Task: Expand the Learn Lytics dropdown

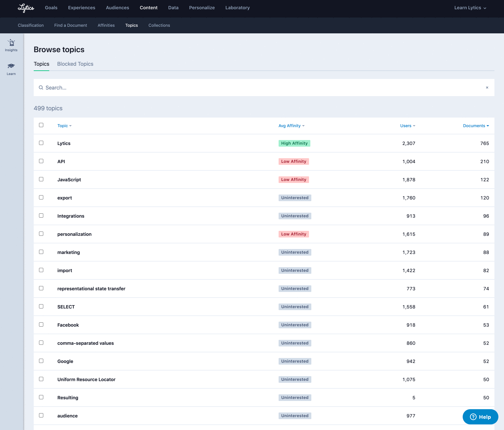Action: pyautogui.click(x=470, y=8)
